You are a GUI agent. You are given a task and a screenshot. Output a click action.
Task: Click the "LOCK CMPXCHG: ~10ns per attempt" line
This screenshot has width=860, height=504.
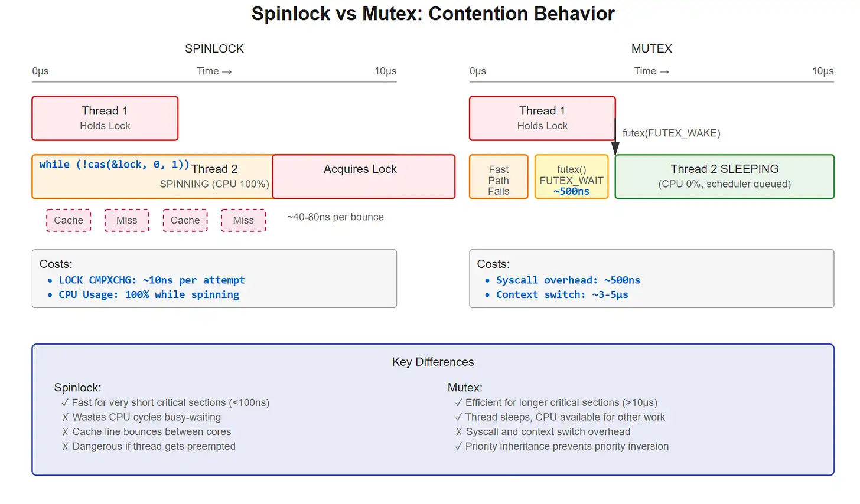pyautogui.click(x=151, y=280)
